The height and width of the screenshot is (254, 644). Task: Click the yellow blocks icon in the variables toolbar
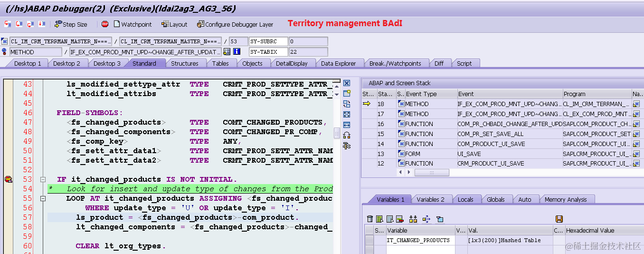(x=413, y=219)
